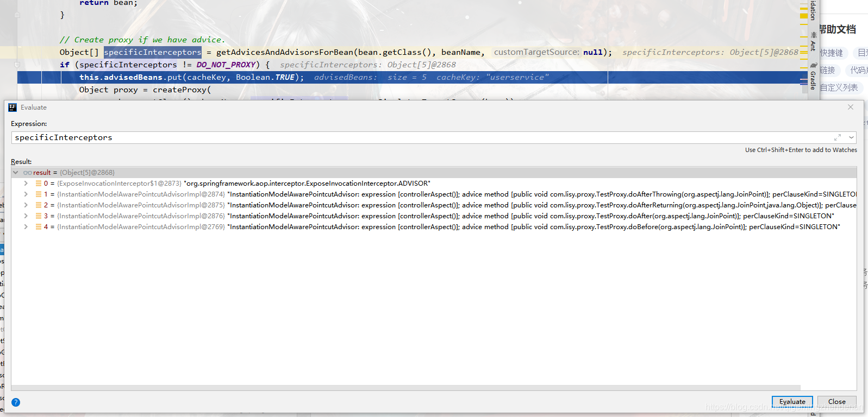Select the row mentioning TestProxy.doAfterThrowing
This screenshot has height=417, width=868.
click(x=434, y=194)
